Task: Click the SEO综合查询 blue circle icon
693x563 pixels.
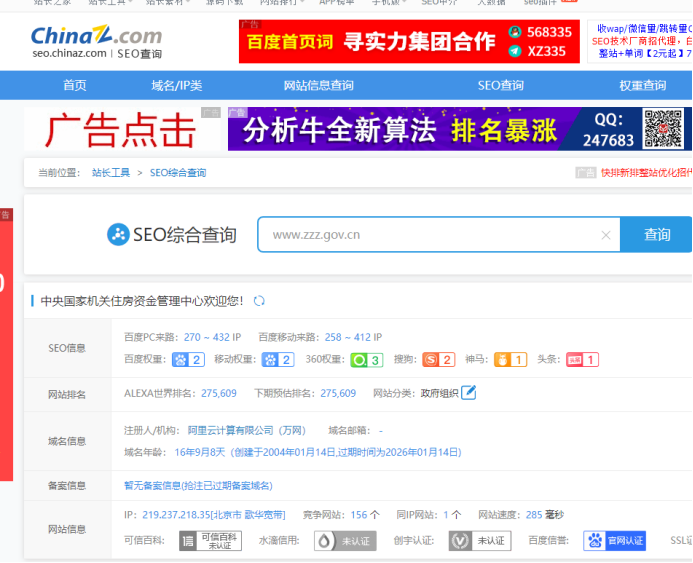Action: [x=118, y=234]
